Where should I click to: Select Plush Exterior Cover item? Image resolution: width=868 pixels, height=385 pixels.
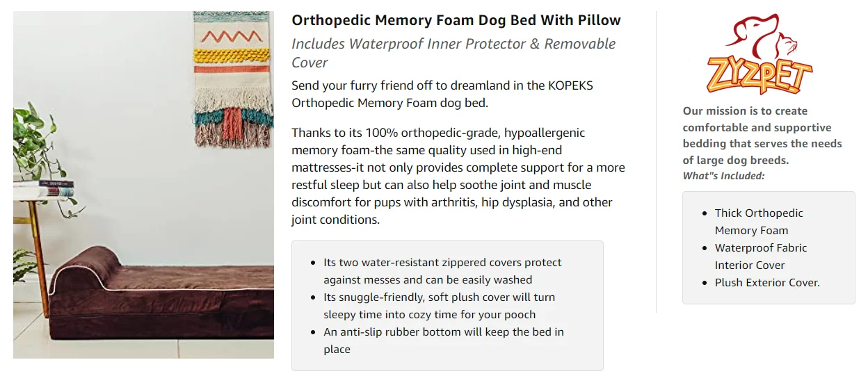pos(766,283)
